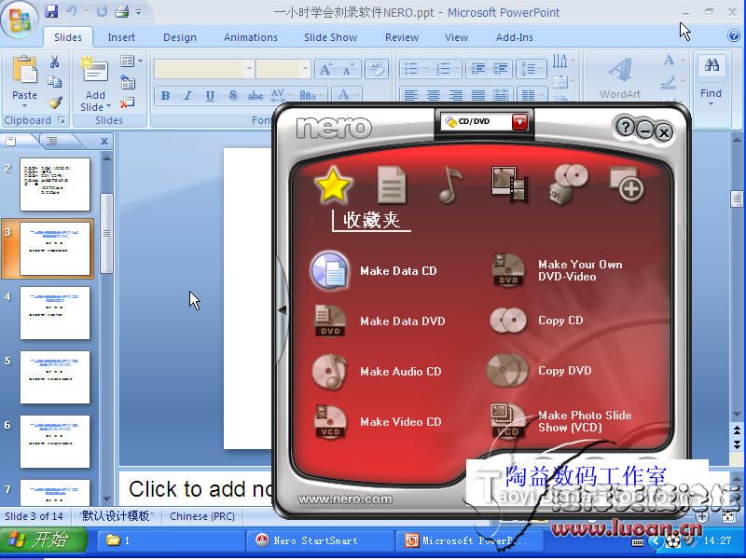Screen dimensions: 746x560
Task: Open PowerPoint help question mark icon
Action: click(x=734, y=35)
